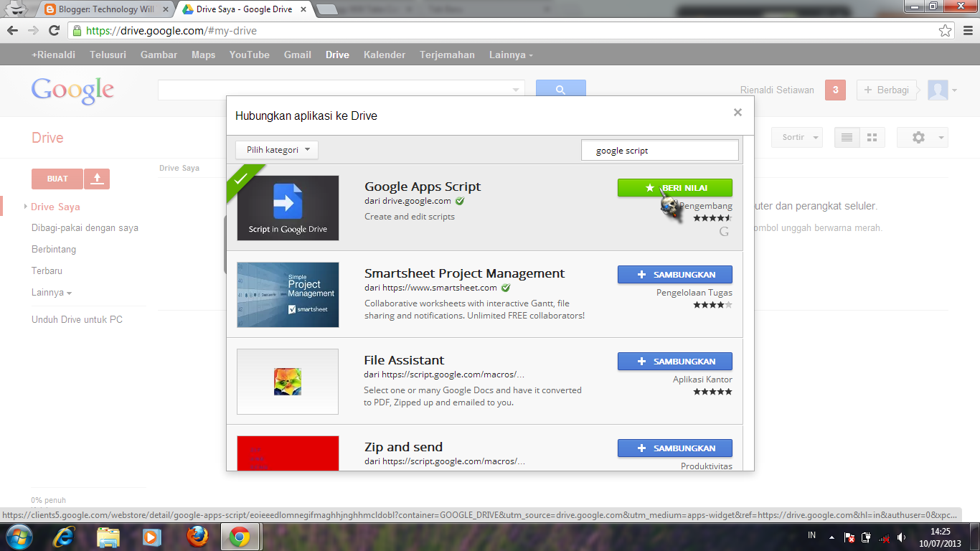This screenshot has height=551, width=980.
Task: Expand the Drive Saya tree arrow
Action: click(27, 207)
